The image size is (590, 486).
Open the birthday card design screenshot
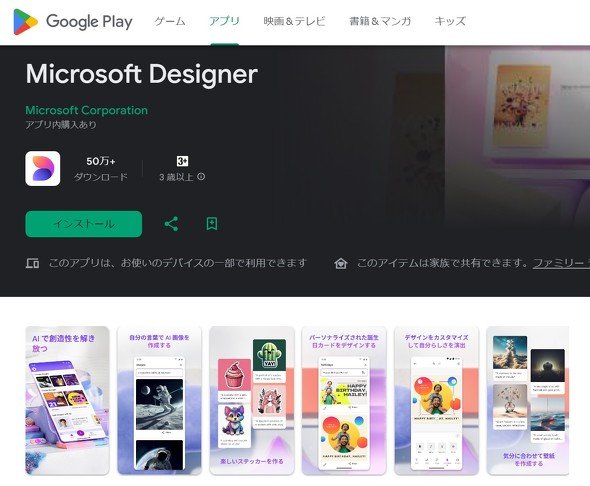point(344,401)
